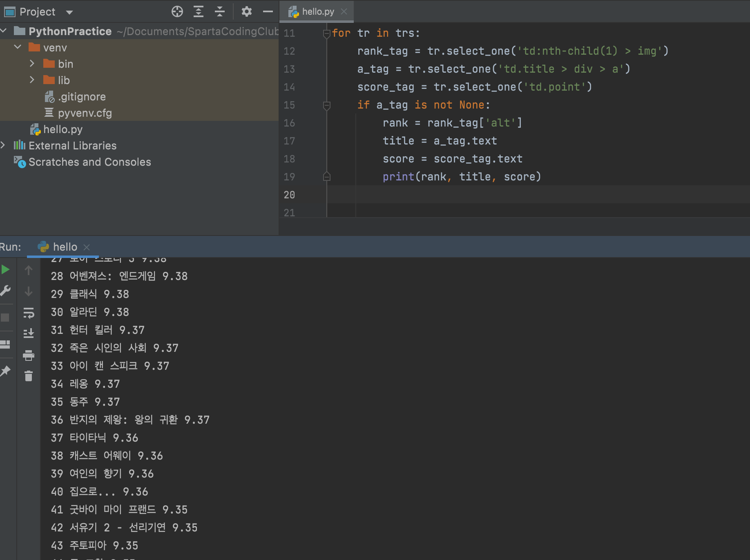Close the hello.py editor tab
Viewport: 750px width, 560px height.
coord(344,12)
